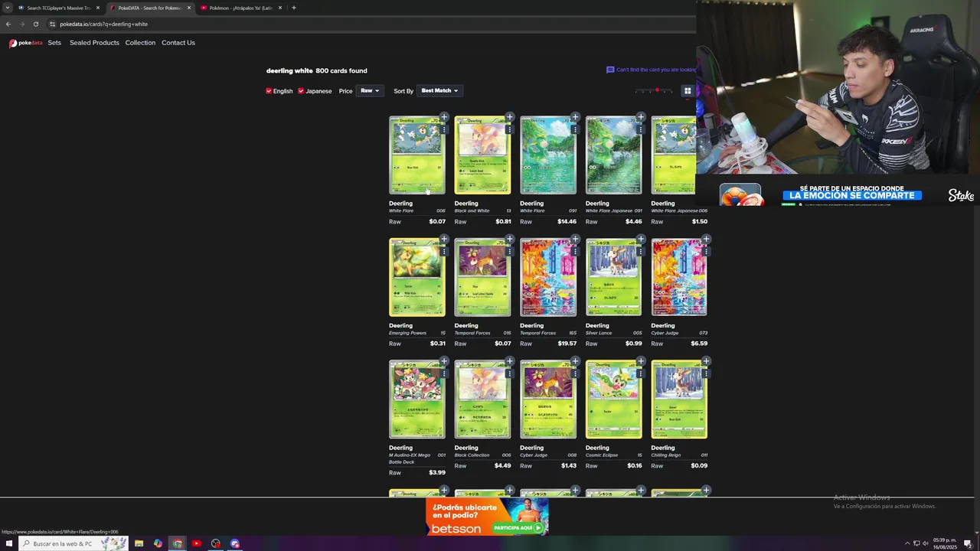Open Windows Start menu
980x551 pixels.
click(8, 543)
